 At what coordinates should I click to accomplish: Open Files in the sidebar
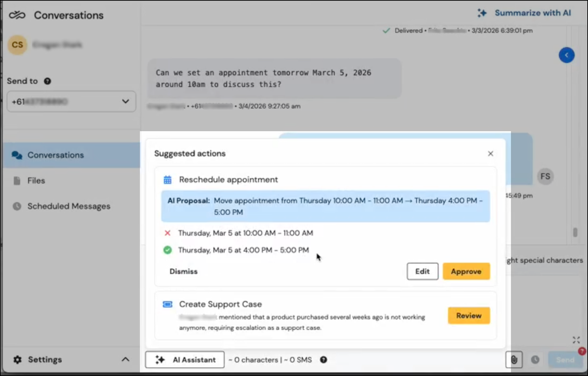pyautogui.click(x=36, y=181)
